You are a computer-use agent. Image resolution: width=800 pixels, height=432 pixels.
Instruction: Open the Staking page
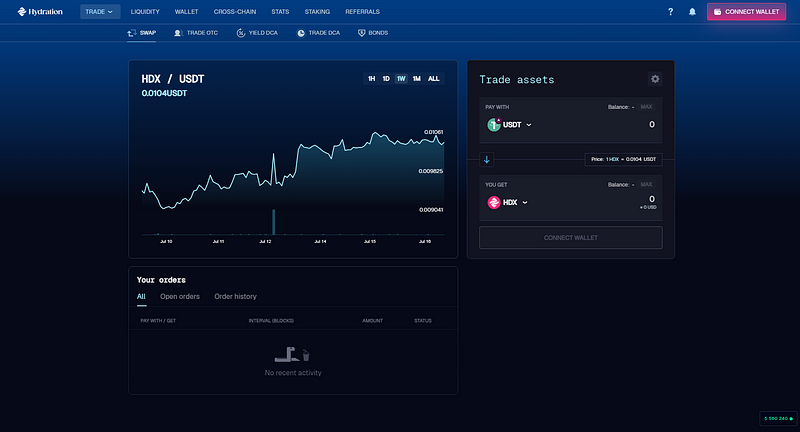pos(317,12)
